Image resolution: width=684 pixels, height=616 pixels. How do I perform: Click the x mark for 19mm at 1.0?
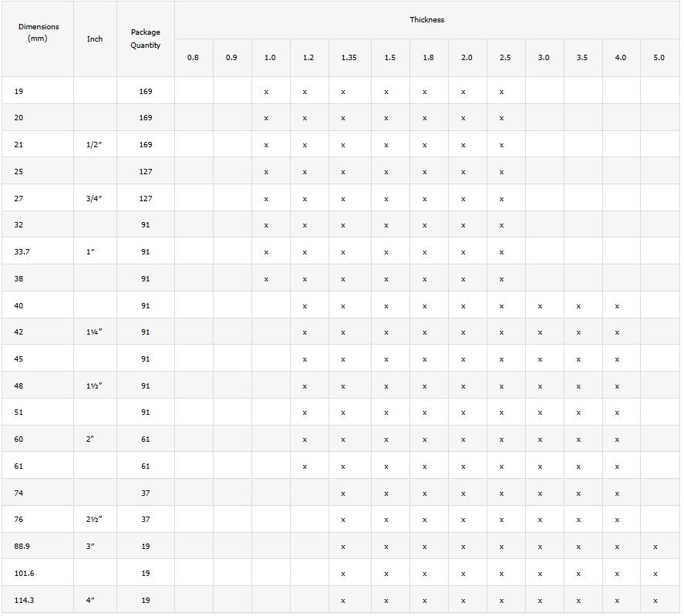[x=266, y=92]
